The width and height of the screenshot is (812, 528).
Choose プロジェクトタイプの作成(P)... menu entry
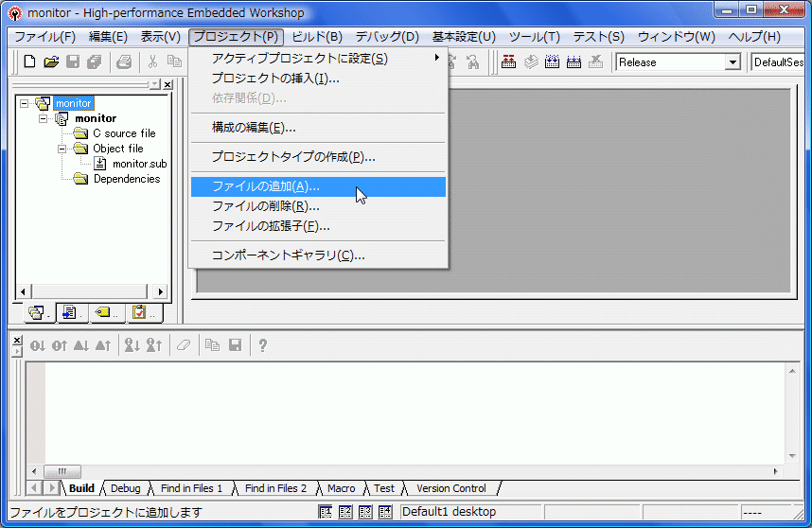click(318, 157)
